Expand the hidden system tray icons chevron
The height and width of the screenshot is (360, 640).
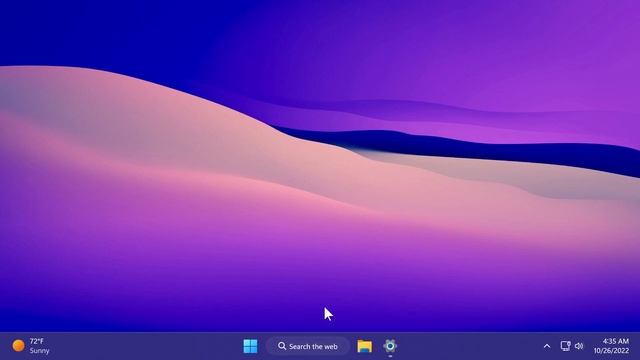tap(547, 346)
